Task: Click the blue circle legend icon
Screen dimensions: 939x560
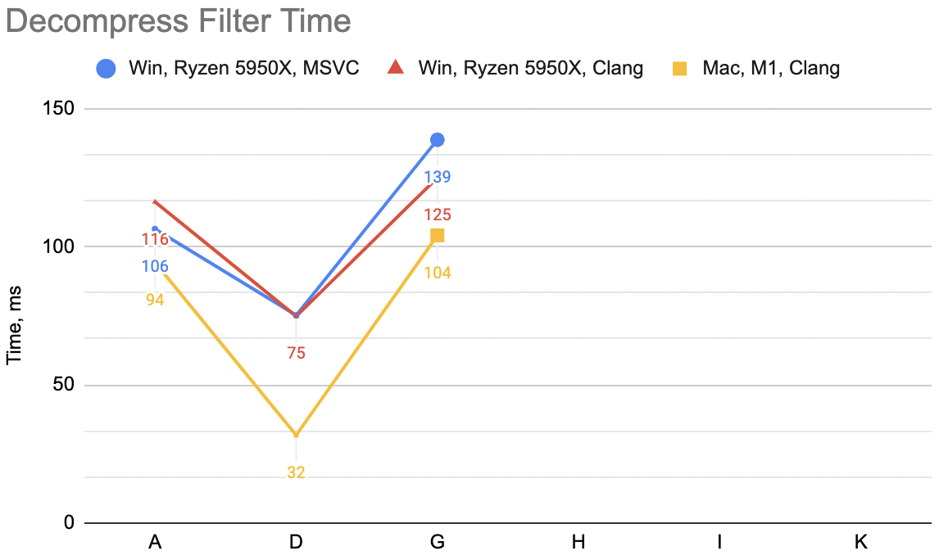Action: coord(106,68)
